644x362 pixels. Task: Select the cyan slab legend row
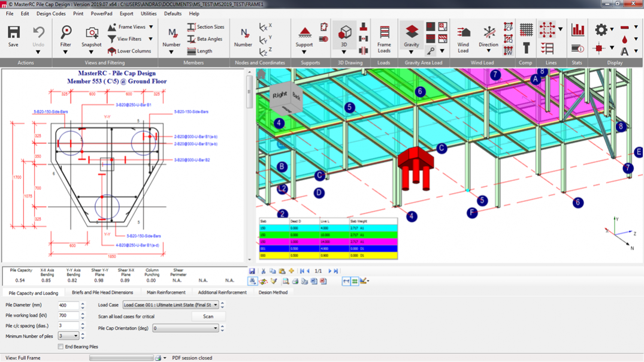click(x=328, y=228)
